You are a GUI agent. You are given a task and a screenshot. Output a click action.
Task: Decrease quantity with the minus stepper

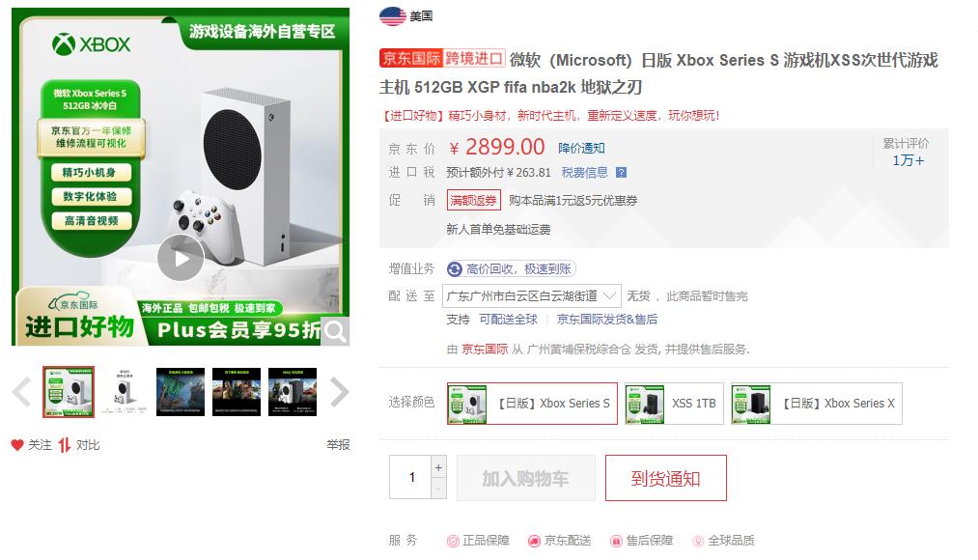[x=438, y=489]
